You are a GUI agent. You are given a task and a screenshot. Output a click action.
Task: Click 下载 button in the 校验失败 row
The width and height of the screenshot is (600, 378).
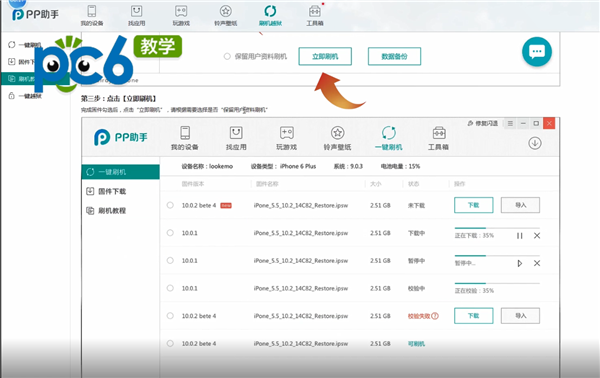tap(474, 316)
